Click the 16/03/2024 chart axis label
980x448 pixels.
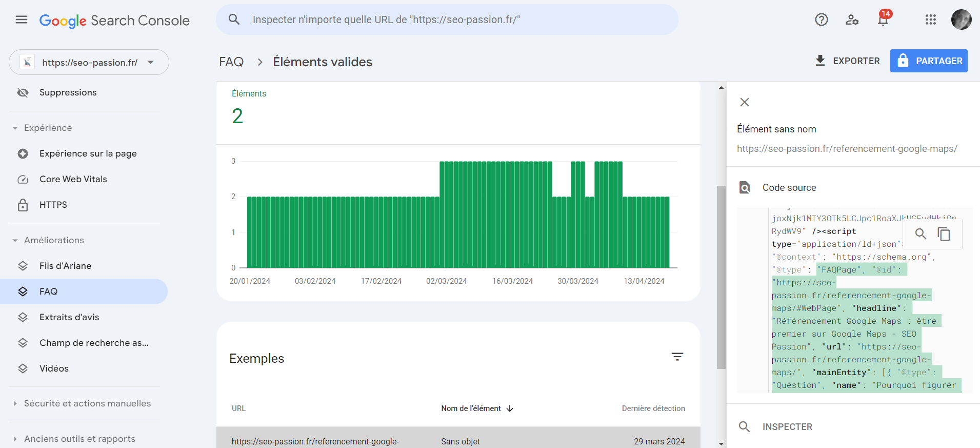[512, 281]
